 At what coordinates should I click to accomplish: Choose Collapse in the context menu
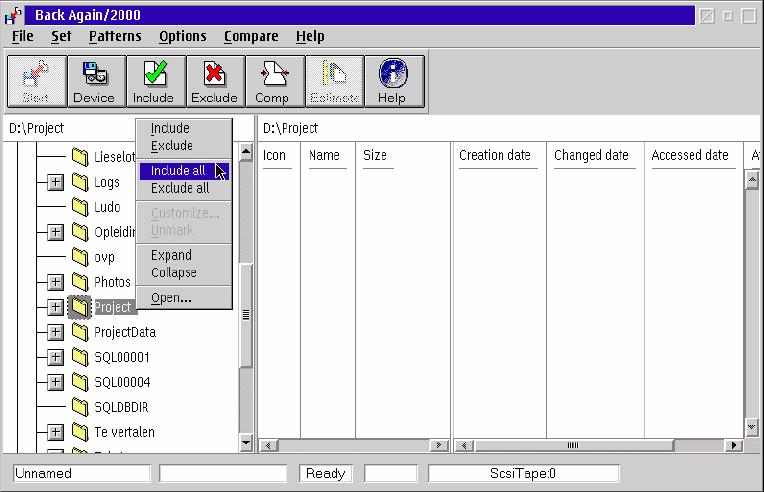click(x=184, y=272)
